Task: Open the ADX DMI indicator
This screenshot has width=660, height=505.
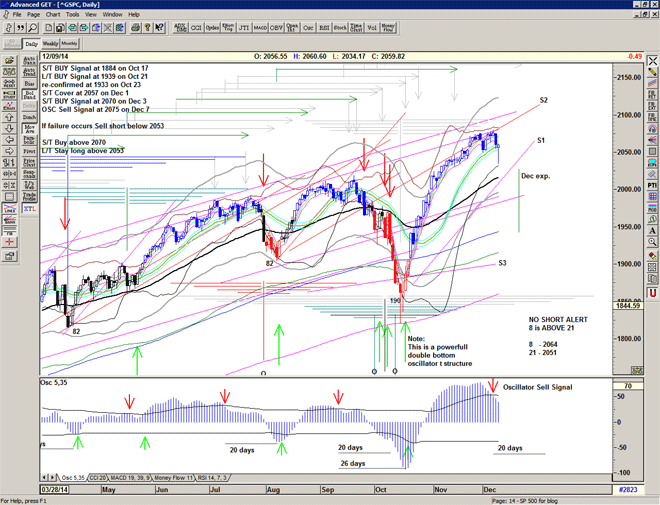Action: 180,29
